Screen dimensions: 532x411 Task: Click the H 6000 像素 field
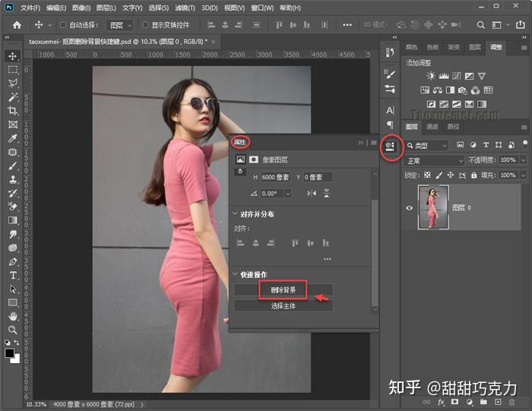(x=275, y=177)
